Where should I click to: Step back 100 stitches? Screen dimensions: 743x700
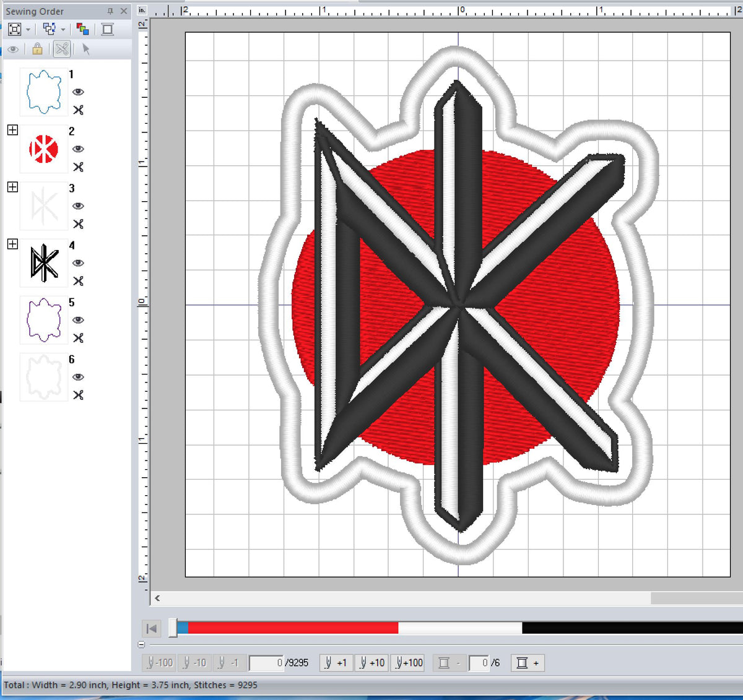point(160,663)
